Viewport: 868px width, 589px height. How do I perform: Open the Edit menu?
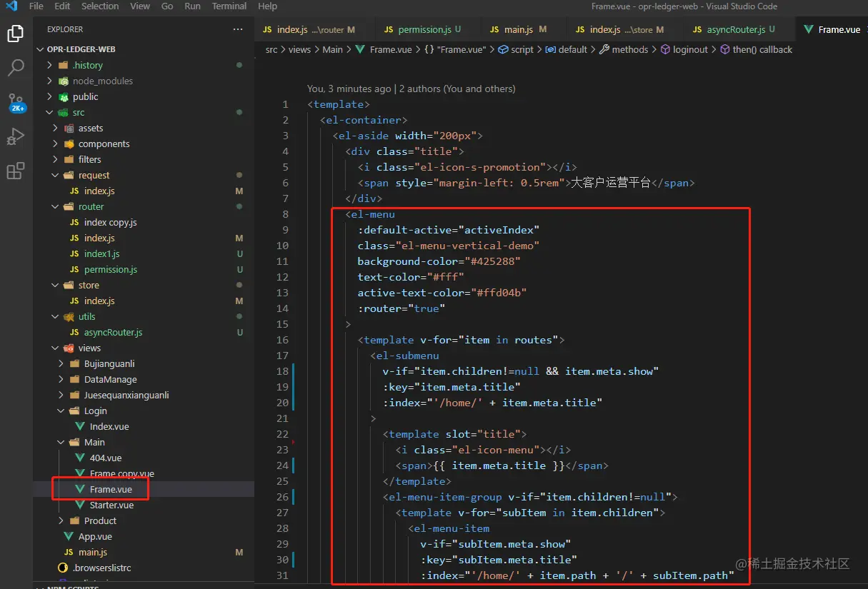click(x=62, y=6)
